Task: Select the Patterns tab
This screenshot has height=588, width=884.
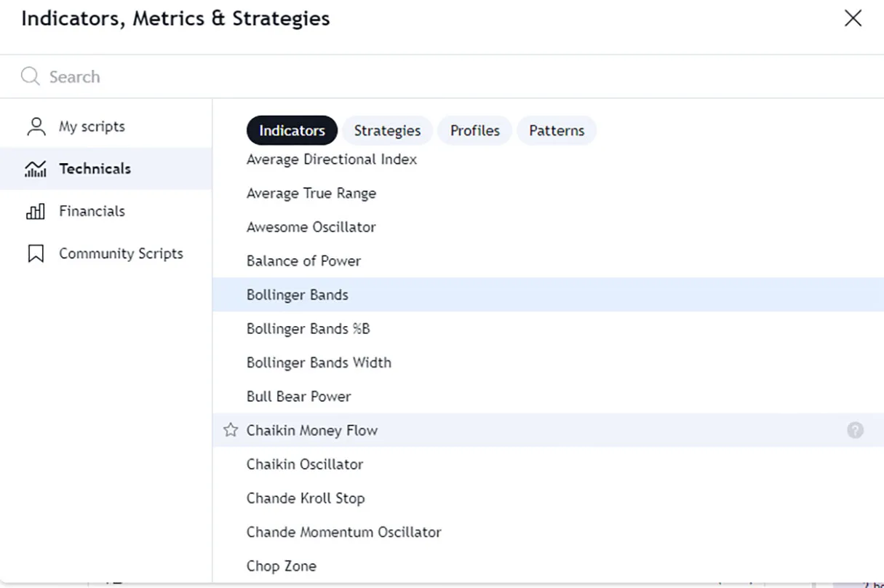Action: click(557, 131)
